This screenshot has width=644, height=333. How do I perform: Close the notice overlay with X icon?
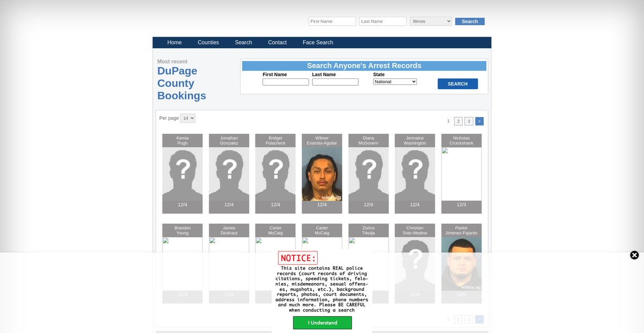click(x=634, y=255)
